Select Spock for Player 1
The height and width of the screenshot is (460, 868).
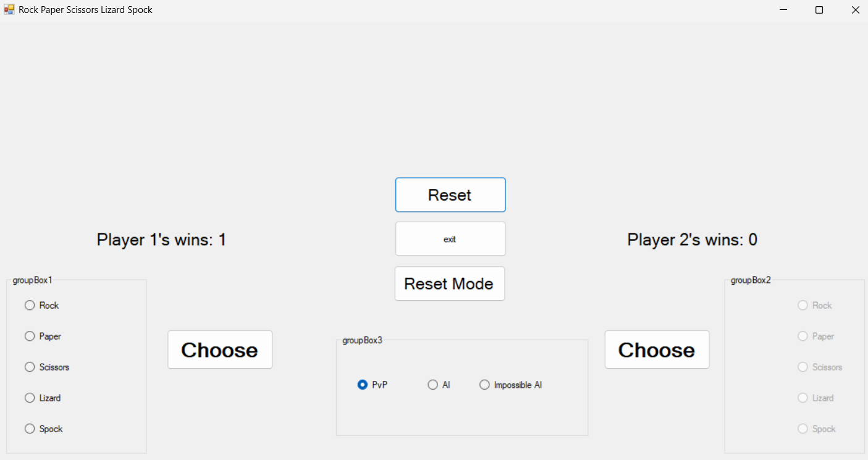[x=30, y=429]
